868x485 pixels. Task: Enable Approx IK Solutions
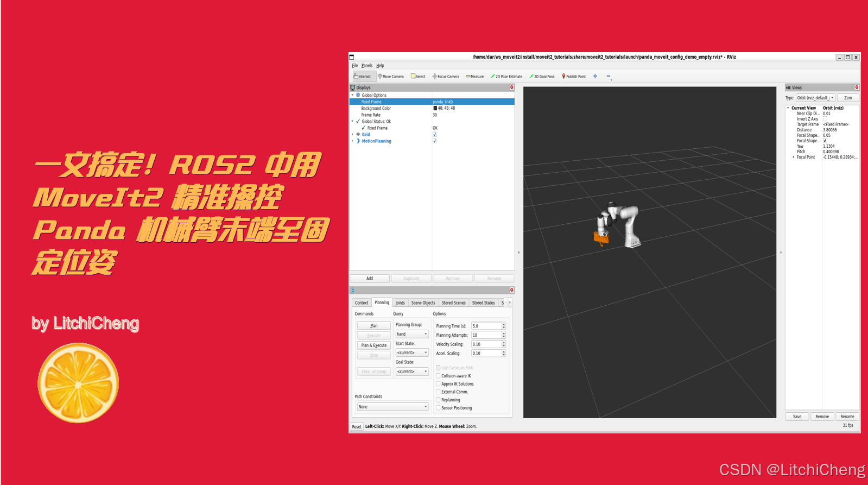438,384
